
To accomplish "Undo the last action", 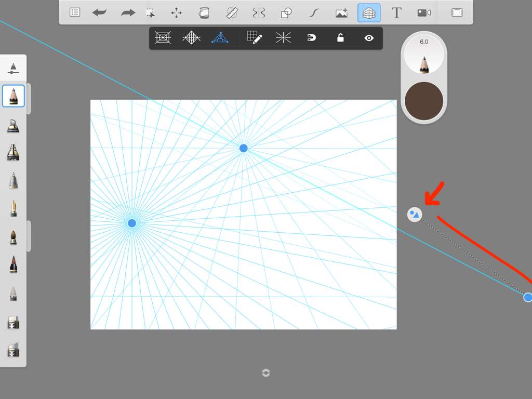I will point(99,12).
